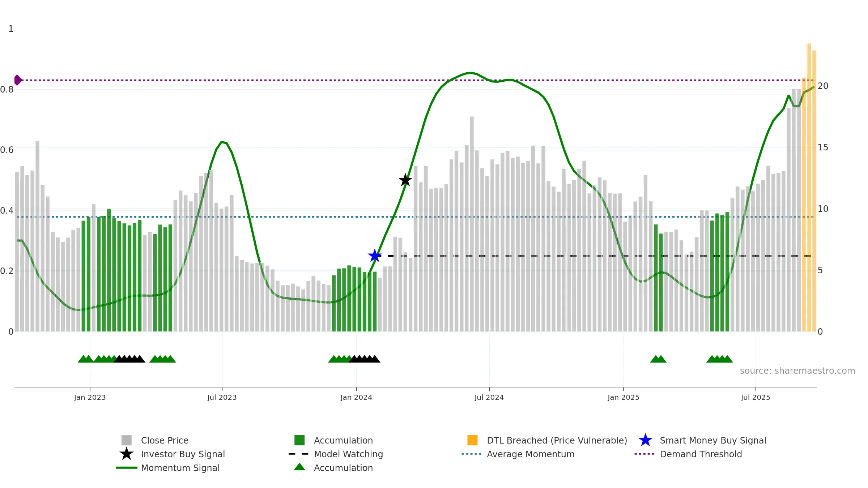Click the black Investor Buy Signal star on the chart
Screen dimensions: 868x488
(405, 180)
